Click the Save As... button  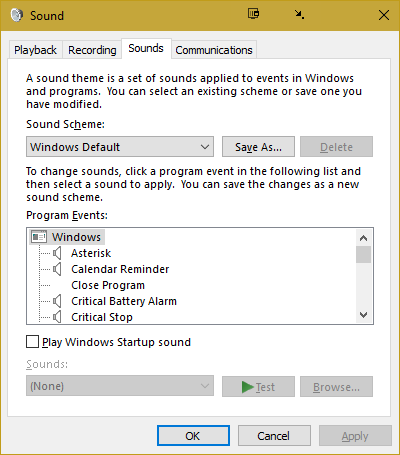pyautogui.click(x=258, y=147)
